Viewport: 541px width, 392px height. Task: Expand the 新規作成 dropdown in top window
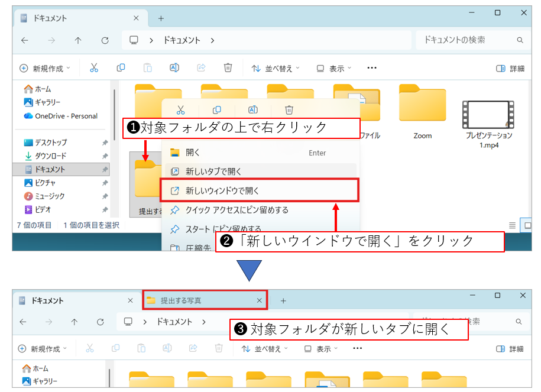tap(45, 69)
